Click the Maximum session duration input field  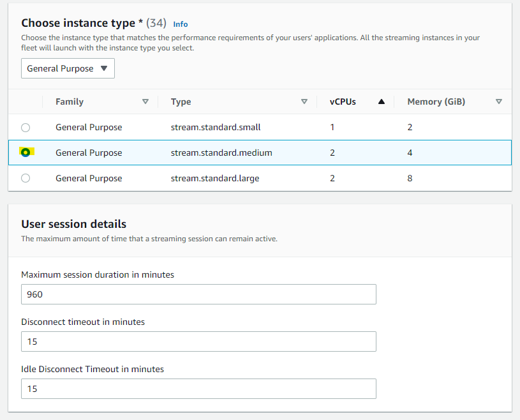coord(198,294)
